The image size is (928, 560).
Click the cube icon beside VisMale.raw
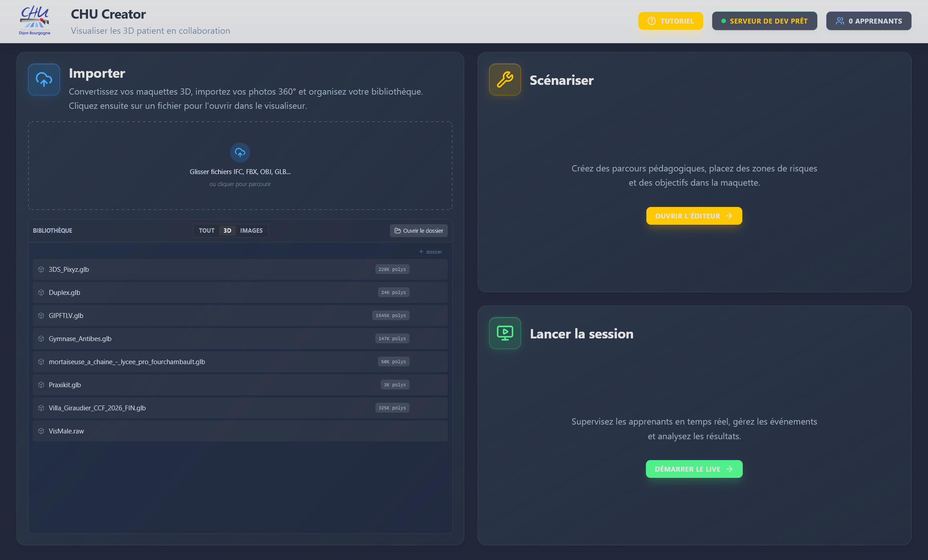(x=41, y=431)
